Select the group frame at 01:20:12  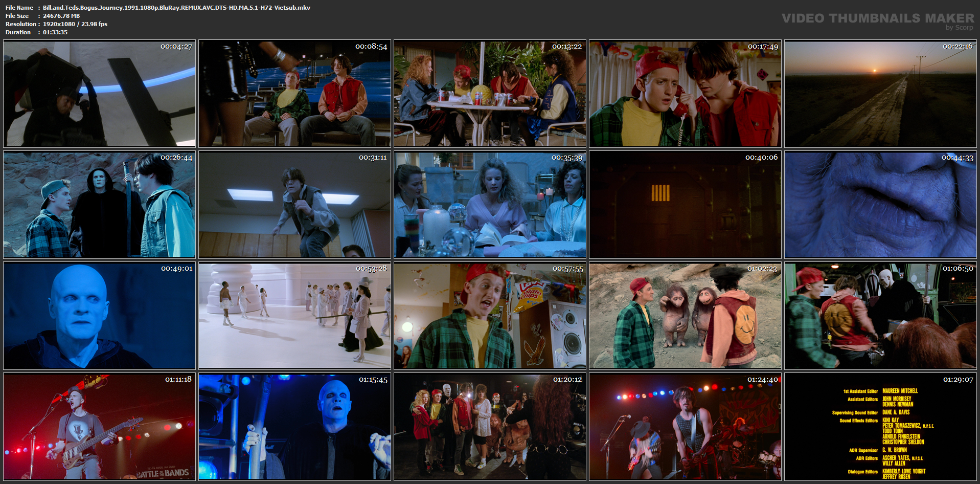[490, 427]
